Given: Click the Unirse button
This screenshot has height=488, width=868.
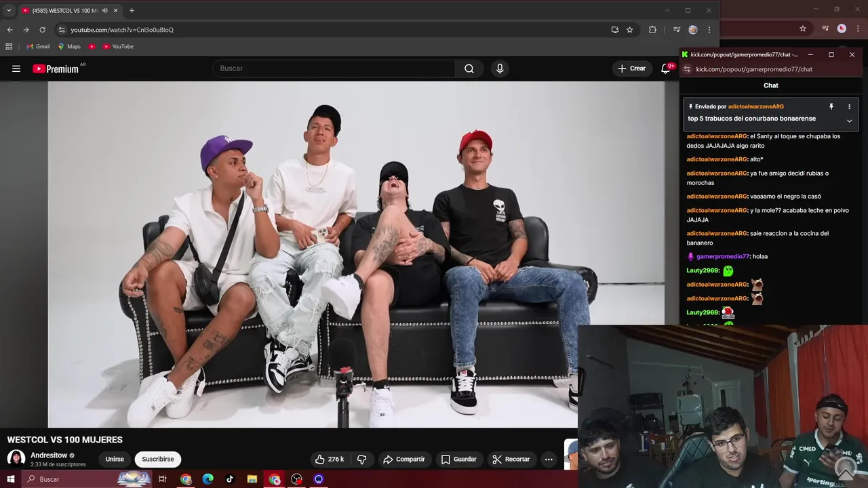Looking at the screenshot, I should coord(115,460).
